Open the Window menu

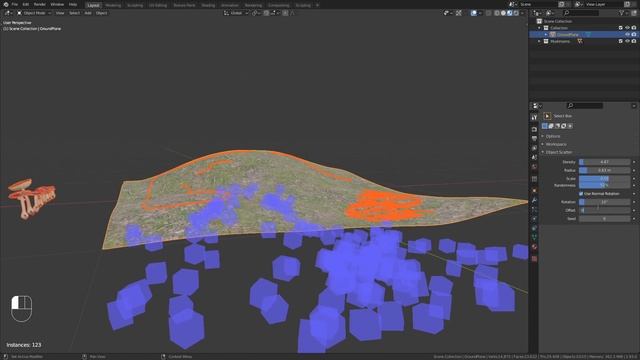(57, 4)
